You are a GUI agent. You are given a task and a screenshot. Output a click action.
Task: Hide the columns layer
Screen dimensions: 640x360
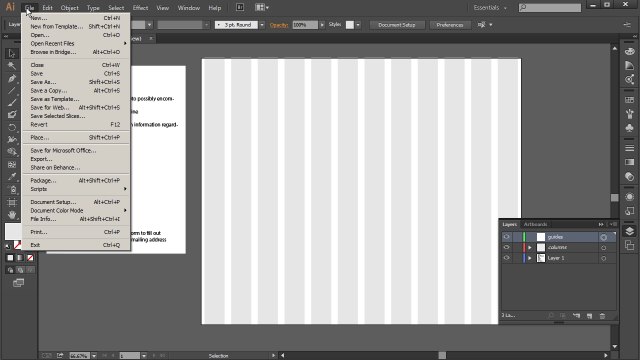pos(507,247)
